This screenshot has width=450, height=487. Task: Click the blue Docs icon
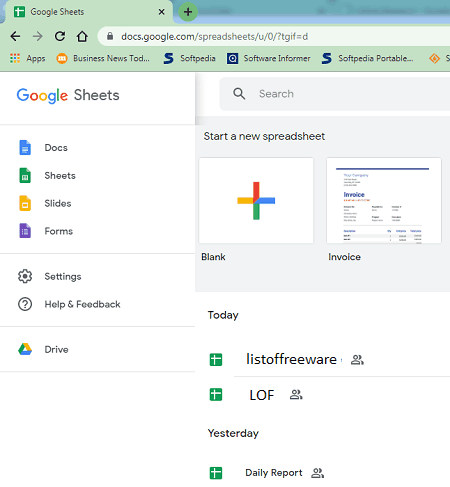pyautogui.click(x=25, y=148)
